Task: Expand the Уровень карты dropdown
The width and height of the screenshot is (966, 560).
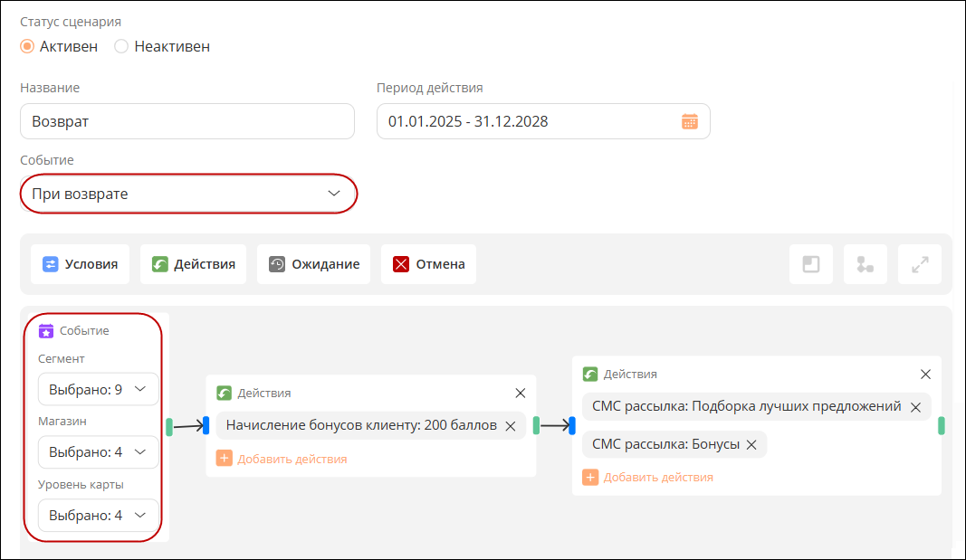Action: coord(98,515)
